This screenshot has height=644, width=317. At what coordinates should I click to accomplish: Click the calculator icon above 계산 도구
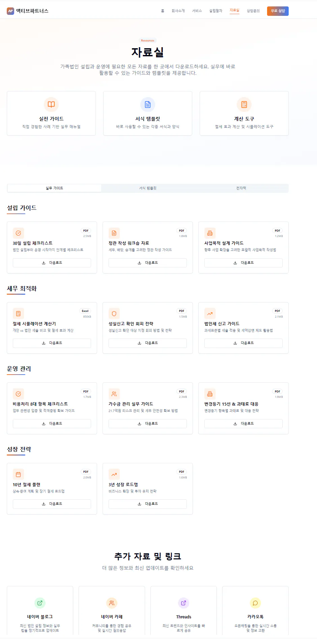click(x=244, y=105)
